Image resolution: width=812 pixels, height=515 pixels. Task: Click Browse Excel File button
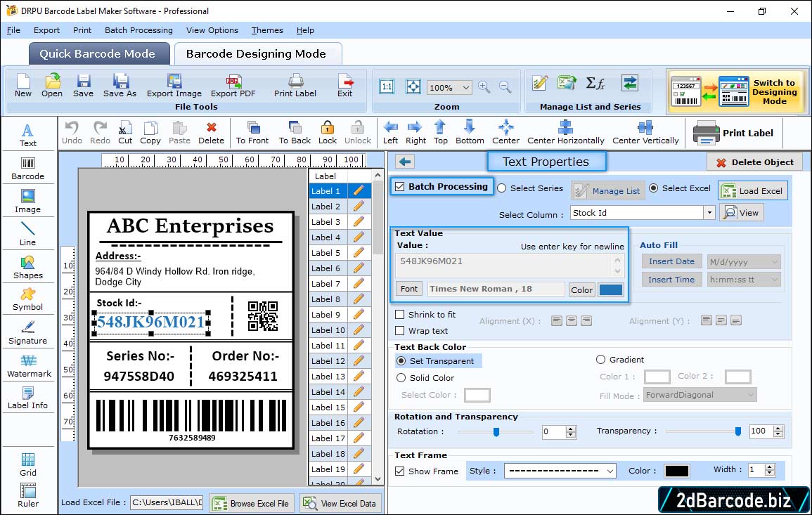(x=252, y=504)
